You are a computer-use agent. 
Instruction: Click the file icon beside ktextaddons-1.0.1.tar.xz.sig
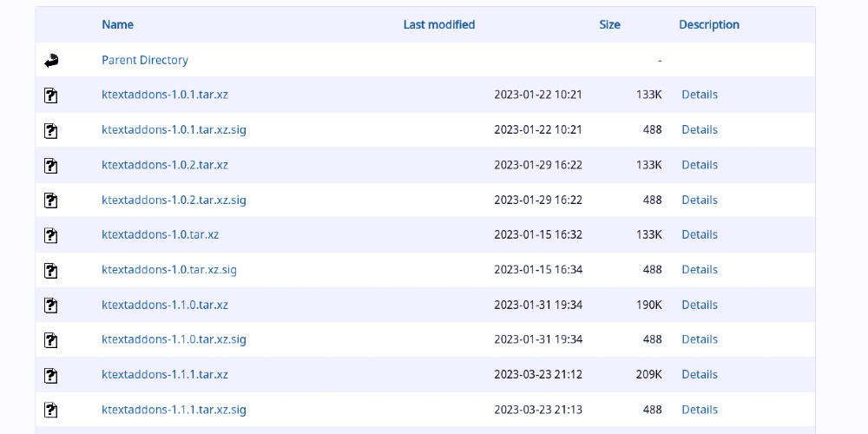coord(51,130)
